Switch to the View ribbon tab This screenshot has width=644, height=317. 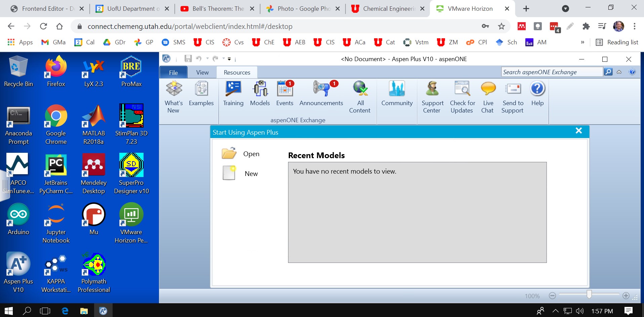coord(202,73)
